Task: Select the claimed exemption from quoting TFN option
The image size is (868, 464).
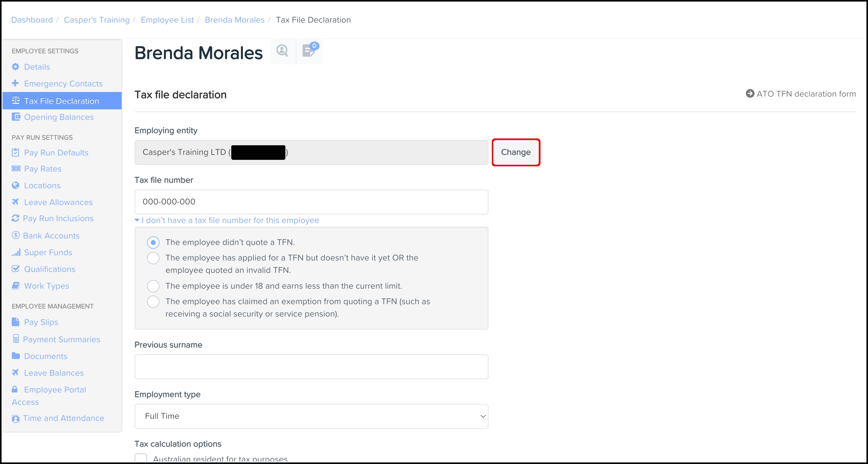Action: point(153,301)
